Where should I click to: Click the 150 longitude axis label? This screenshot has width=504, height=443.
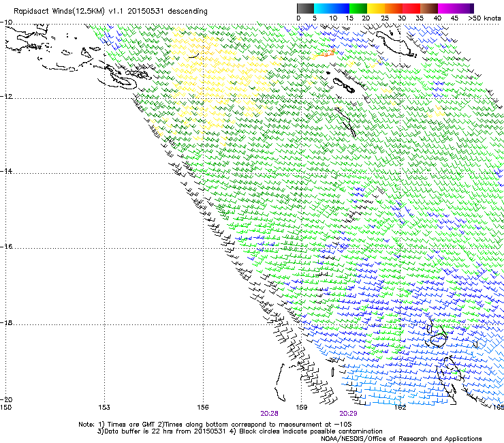coord(5,408)
